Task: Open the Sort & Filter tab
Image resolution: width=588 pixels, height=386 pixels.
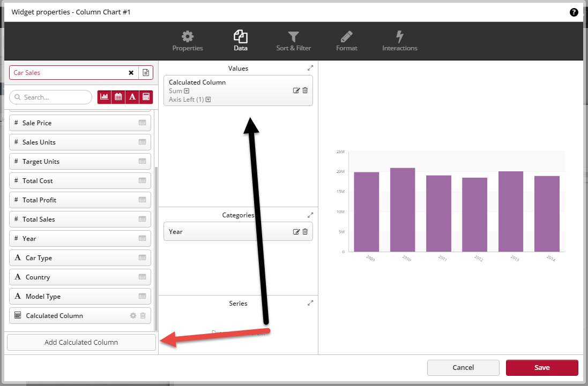Action: [293, 41]
